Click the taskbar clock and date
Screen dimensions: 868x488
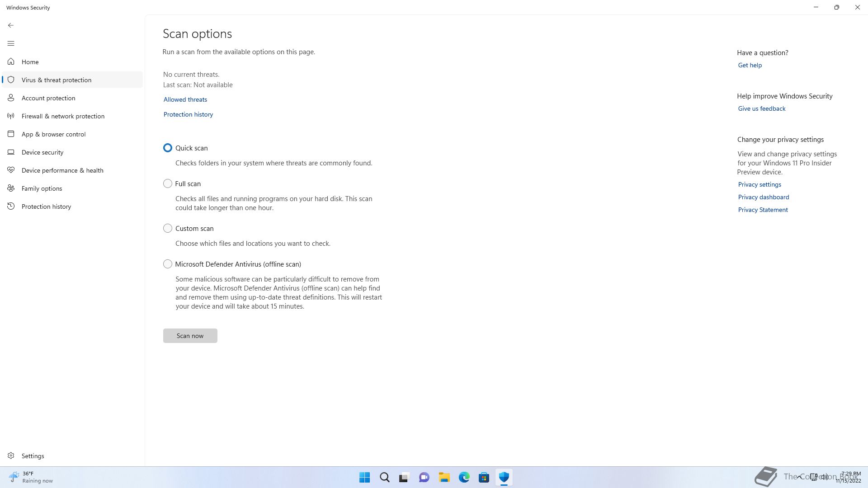(849, 477)
